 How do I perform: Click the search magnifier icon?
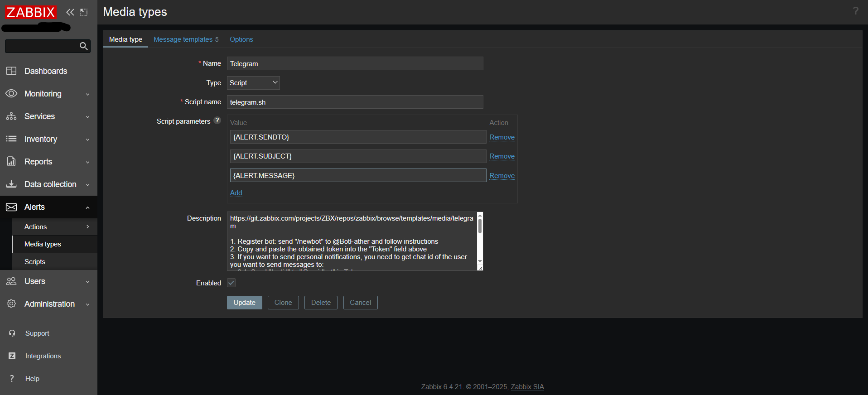83,46
